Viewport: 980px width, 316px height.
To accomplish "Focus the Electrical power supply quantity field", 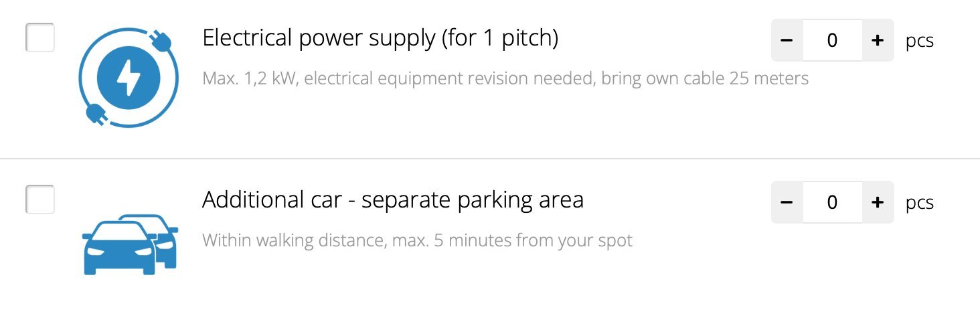I will tap(833, 40).
